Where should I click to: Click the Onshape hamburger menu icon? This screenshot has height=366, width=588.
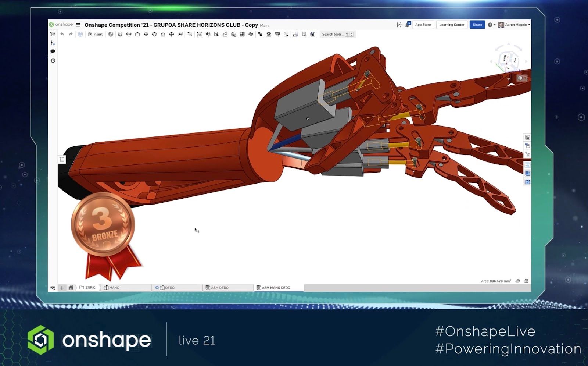[x=78, y=25]
